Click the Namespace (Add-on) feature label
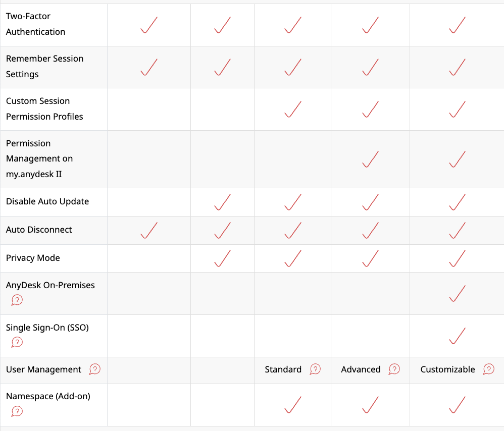 (48, 396)
